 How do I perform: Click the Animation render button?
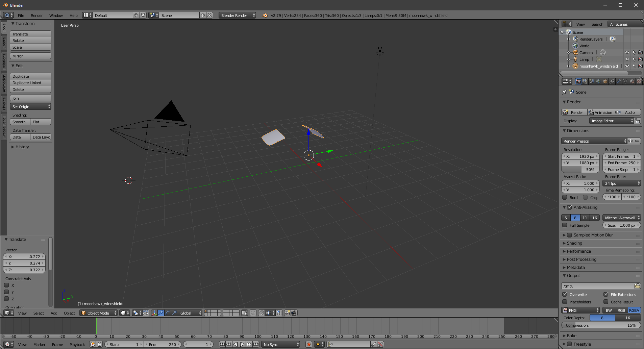coord(600,112)
